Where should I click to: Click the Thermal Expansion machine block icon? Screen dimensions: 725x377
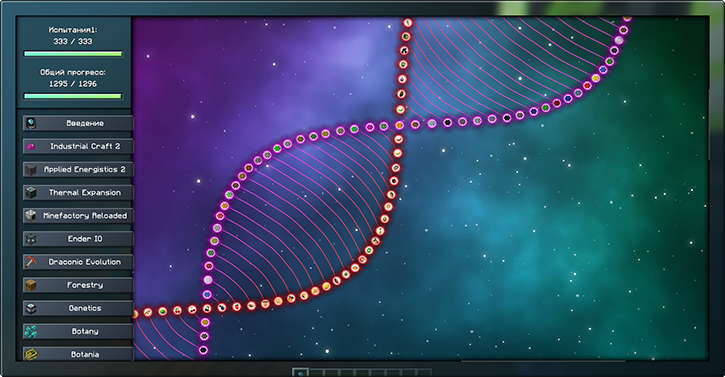31,192
